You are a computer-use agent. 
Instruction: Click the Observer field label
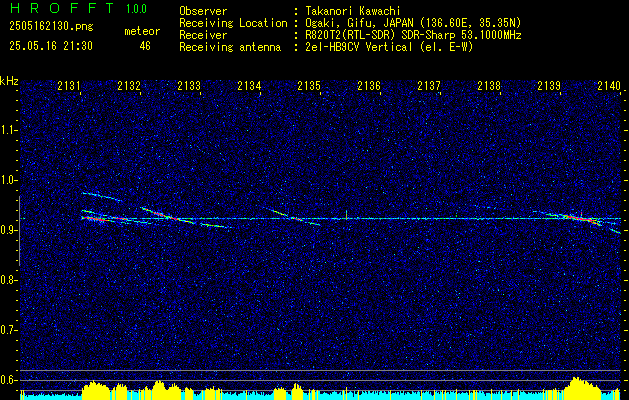point(203,11)
